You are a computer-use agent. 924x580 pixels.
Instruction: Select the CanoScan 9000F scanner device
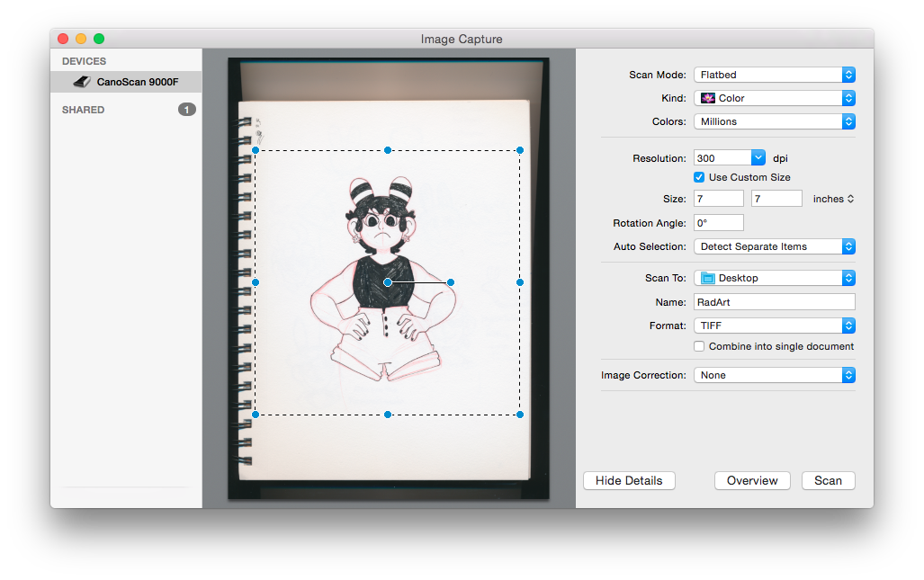(126, 82)
